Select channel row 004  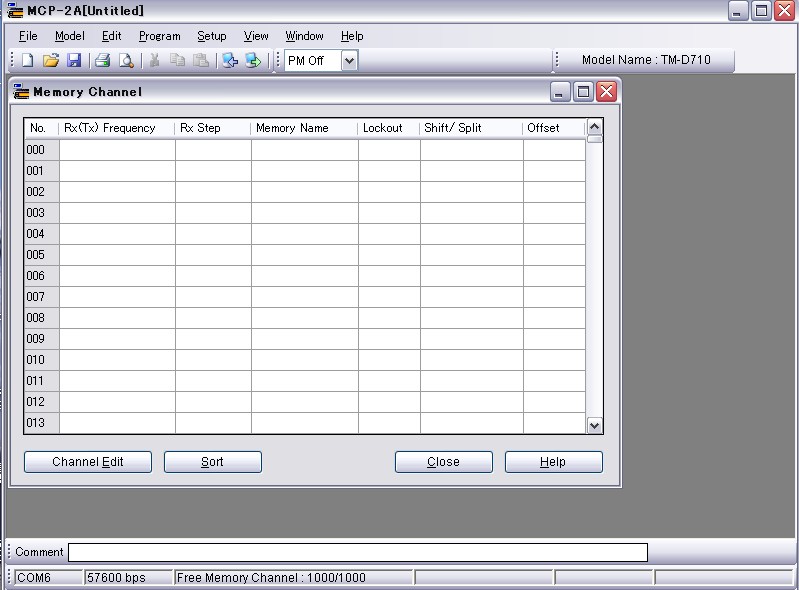(x=305, y=234)
